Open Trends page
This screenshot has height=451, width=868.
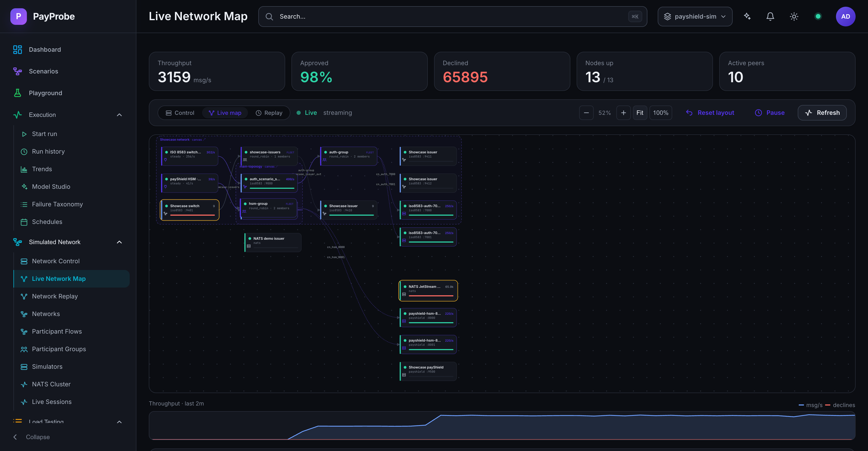(x=72, y=169)
